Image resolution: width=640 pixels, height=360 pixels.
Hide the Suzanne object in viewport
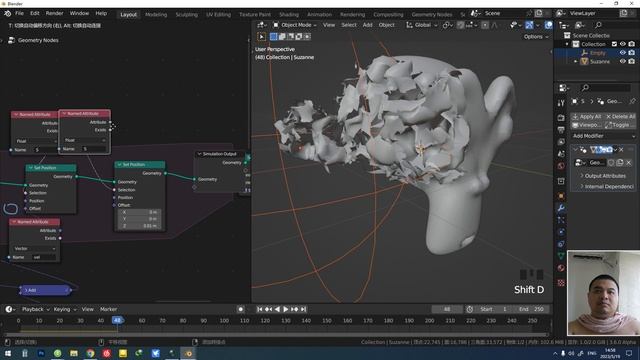coord(623,61)
